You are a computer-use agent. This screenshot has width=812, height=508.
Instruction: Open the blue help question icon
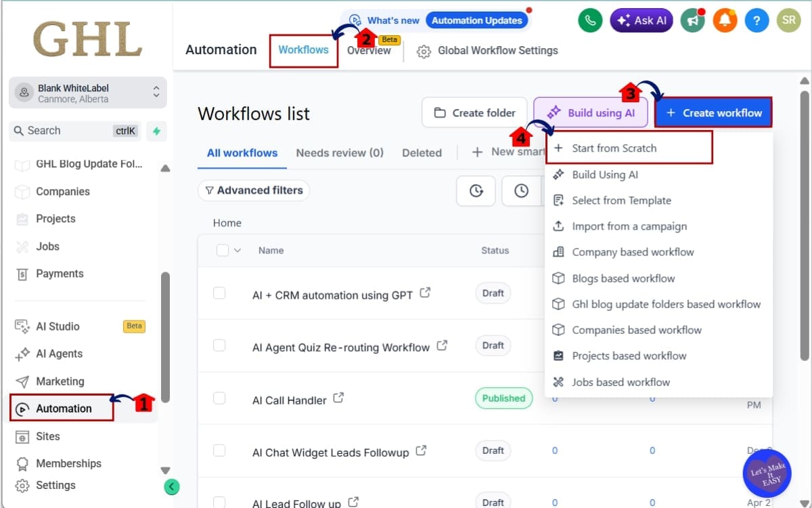757,20
